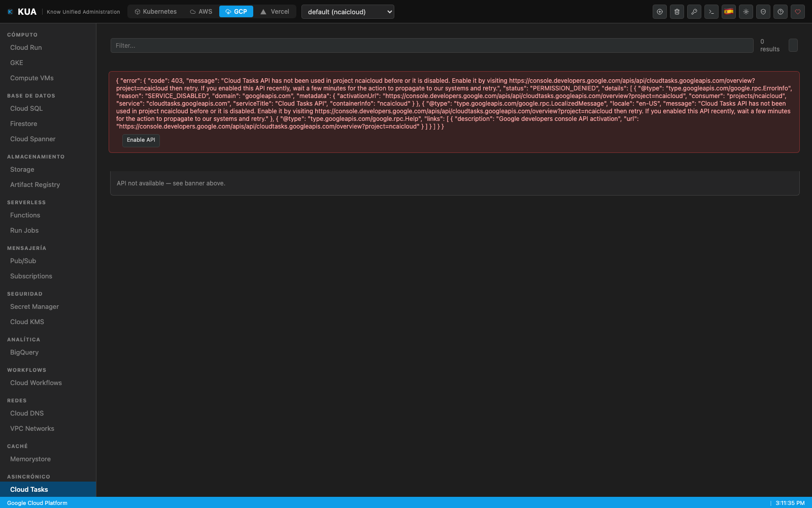Open Functions in sidebar

click(x=48, y=215)
